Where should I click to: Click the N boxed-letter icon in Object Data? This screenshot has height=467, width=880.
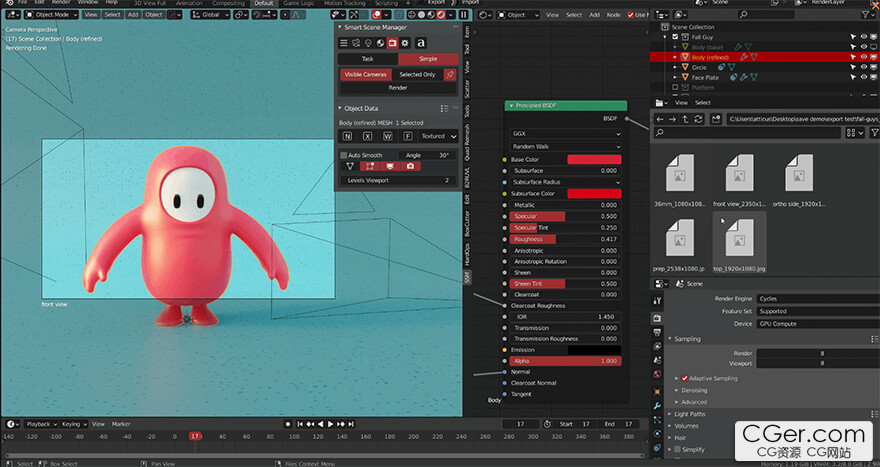pos(347,136)
